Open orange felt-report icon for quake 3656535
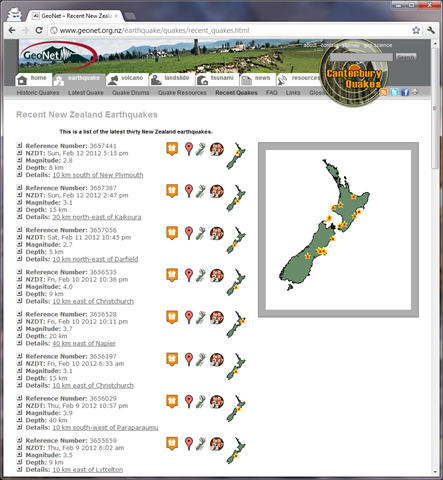443x480 pixels. coord(172,275)
